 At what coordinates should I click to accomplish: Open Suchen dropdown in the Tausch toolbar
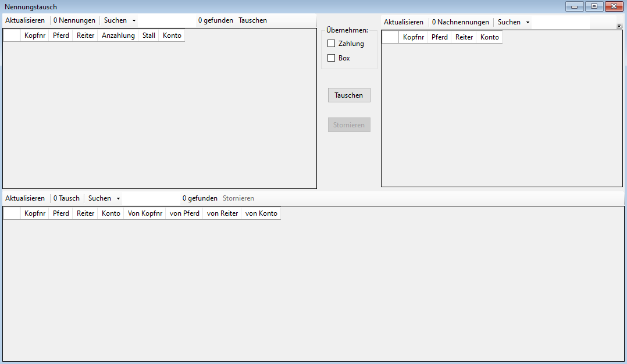(x=104, y=198)
